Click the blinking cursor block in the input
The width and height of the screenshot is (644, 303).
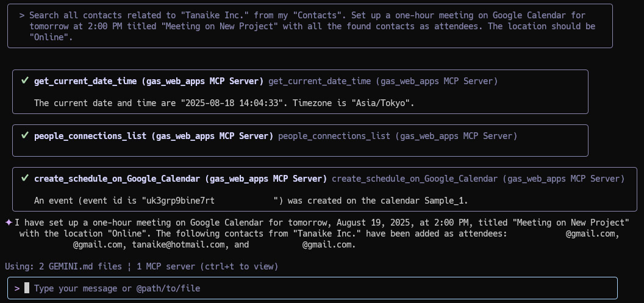[27, 288]
